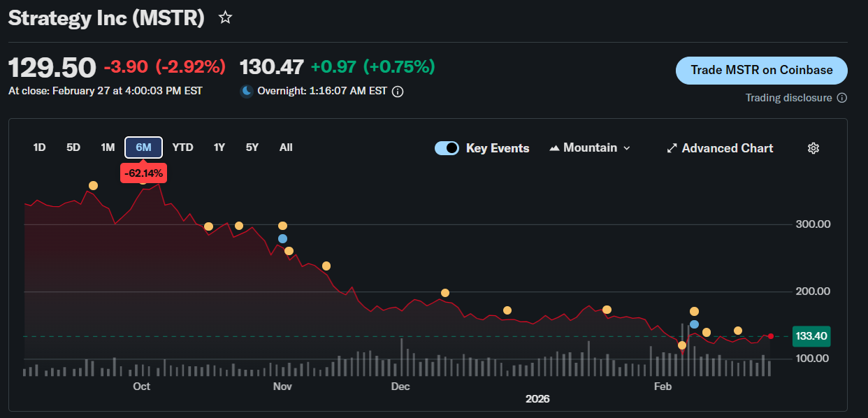
Task: Click the 200.00 axis label
Action: click(x=812, y=291)
